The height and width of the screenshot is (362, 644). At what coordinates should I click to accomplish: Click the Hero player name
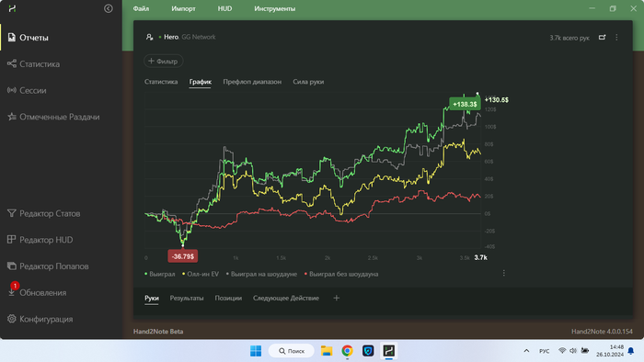tap(171, 37)
